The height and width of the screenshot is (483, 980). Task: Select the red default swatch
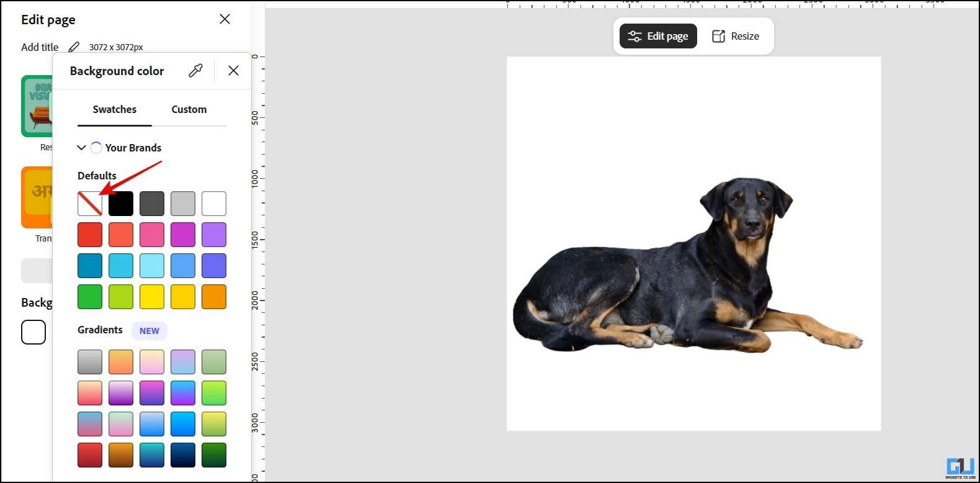90,235
